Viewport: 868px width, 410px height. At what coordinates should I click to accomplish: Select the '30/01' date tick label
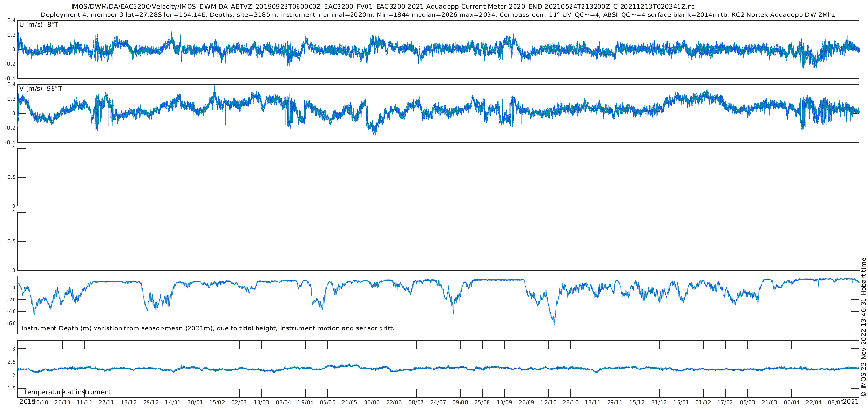coord(195,402)
